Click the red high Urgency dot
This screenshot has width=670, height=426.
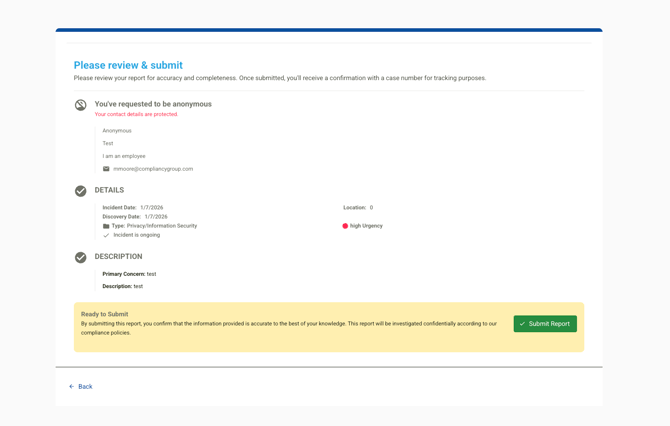click(345, 226)
